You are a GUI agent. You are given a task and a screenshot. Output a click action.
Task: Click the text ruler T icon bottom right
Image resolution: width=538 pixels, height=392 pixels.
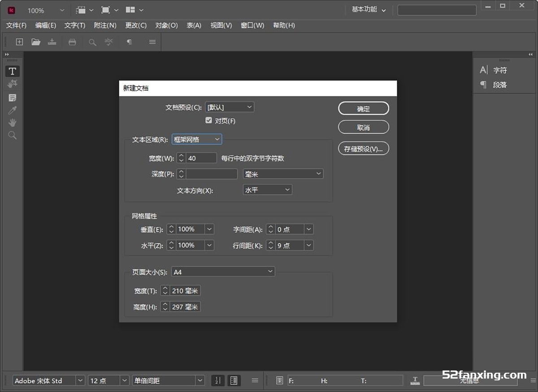coord(415,380)
